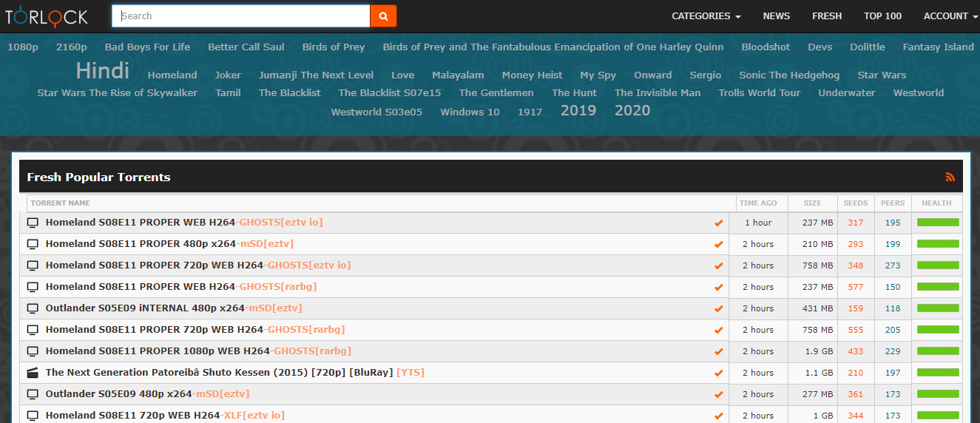The image size is (980, 423).
Task: Open Homeland S08E11 PROPER WEB H264-GHOSTS[rarbg] torrent
Action: pos(181,287)
